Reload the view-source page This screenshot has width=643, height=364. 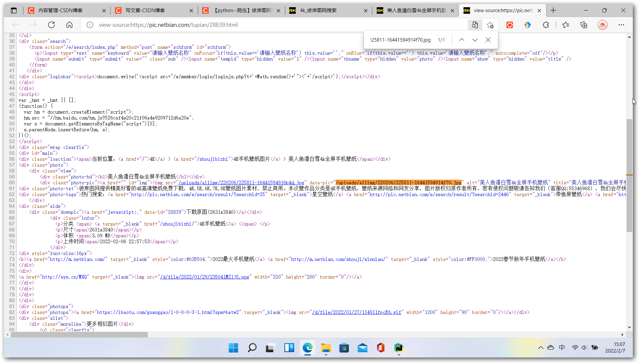point(51,25)
